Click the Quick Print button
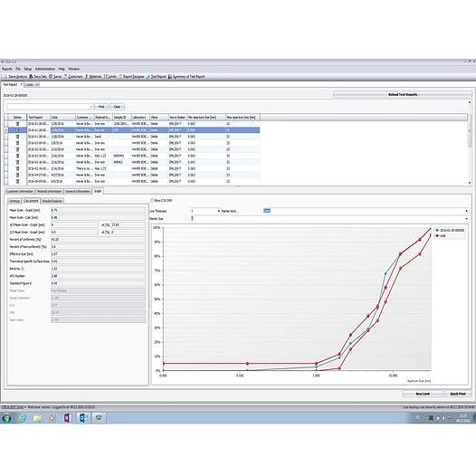Viewport: 476px width, 476px height. tap(458, 394)
